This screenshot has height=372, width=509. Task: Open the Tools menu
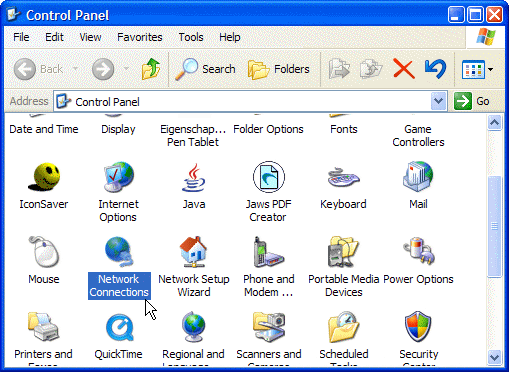(x=191, y=37)
